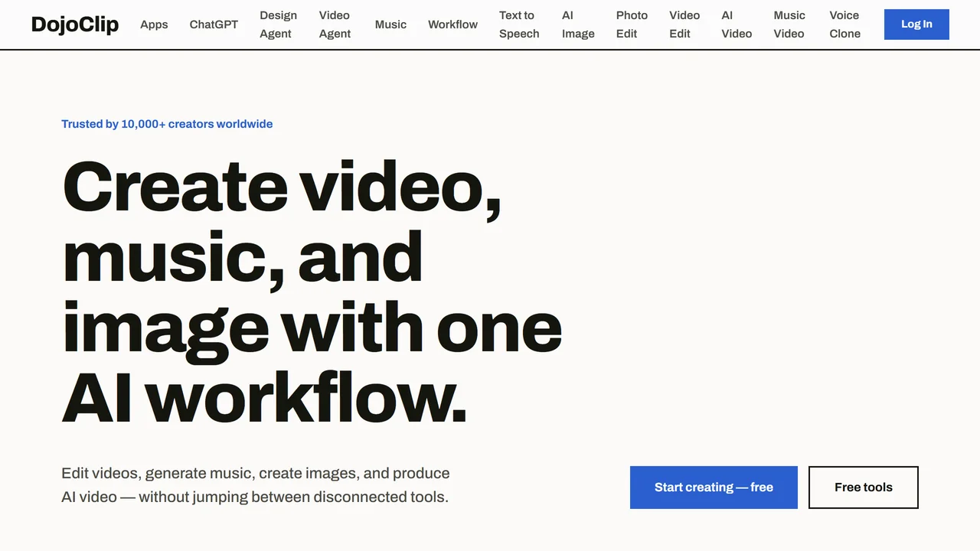Open the AI Image tool link
The image size is (980, 551).
578,24
